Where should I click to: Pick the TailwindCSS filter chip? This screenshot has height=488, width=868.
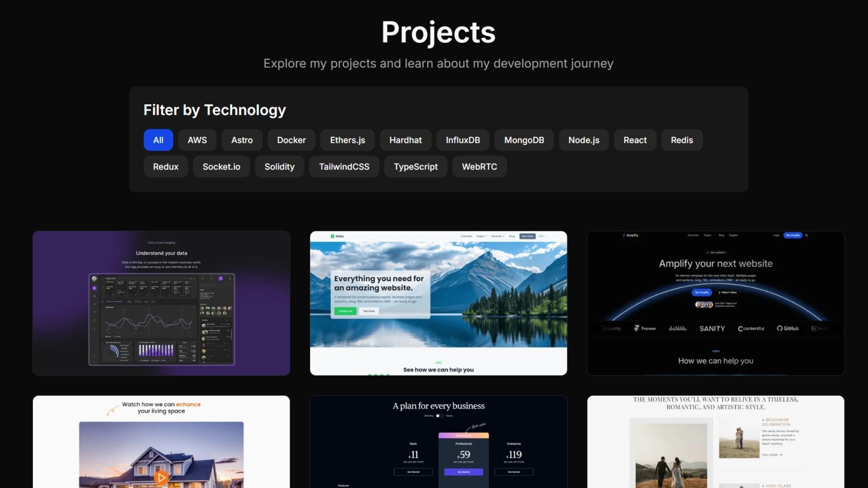pos(344,167)
